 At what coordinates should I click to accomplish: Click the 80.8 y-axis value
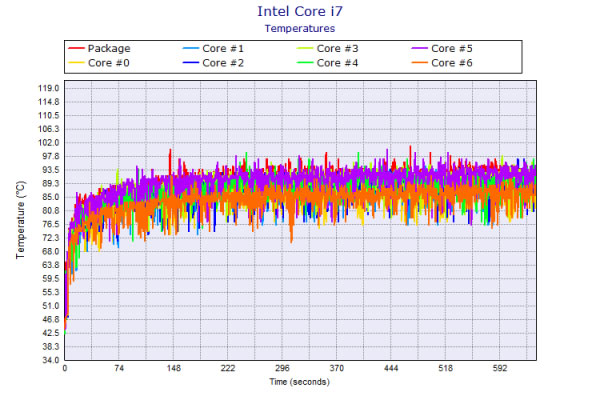click(49, 211)
